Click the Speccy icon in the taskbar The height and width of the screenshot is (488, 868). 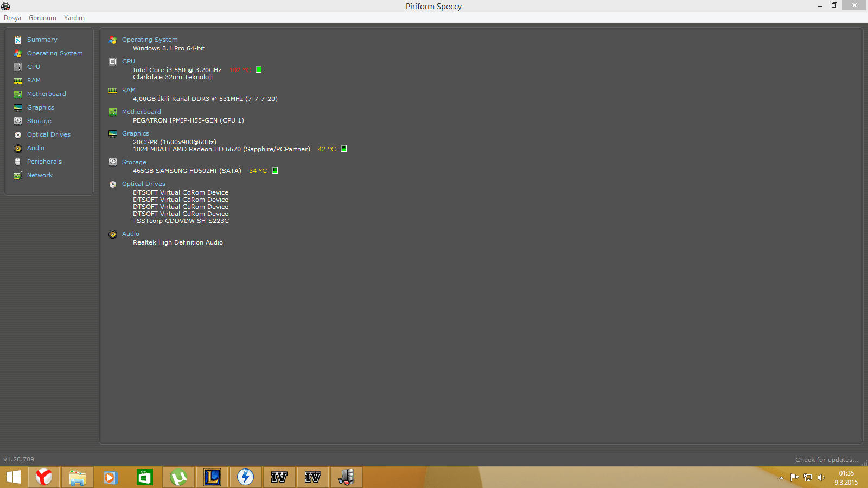pos(346,477)
